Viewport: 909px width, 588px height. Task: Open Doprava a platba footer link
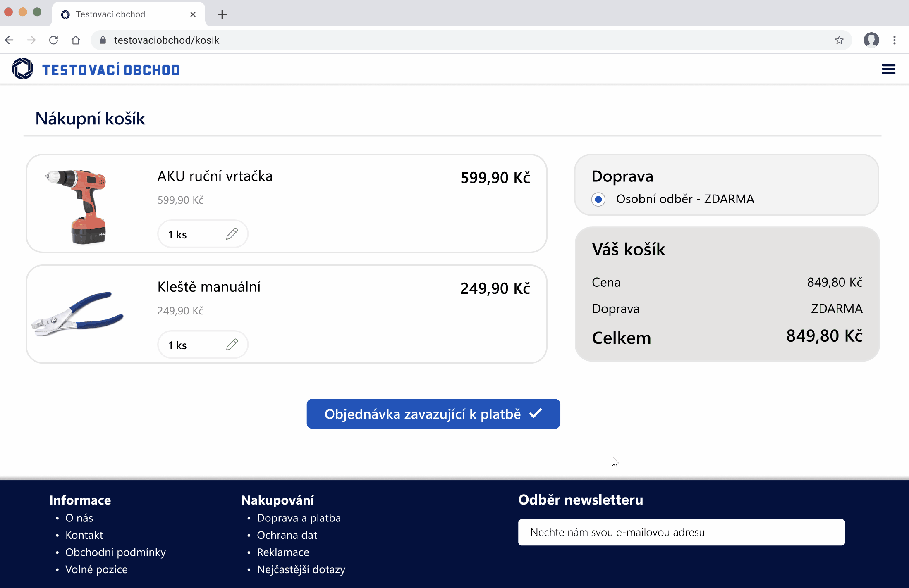point(299,518)
